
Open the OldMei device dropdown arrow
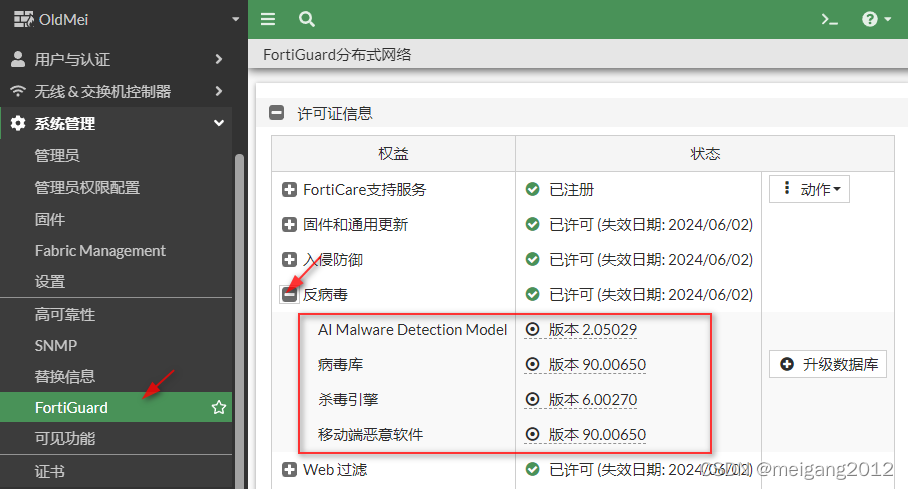[x=235, y=19]
